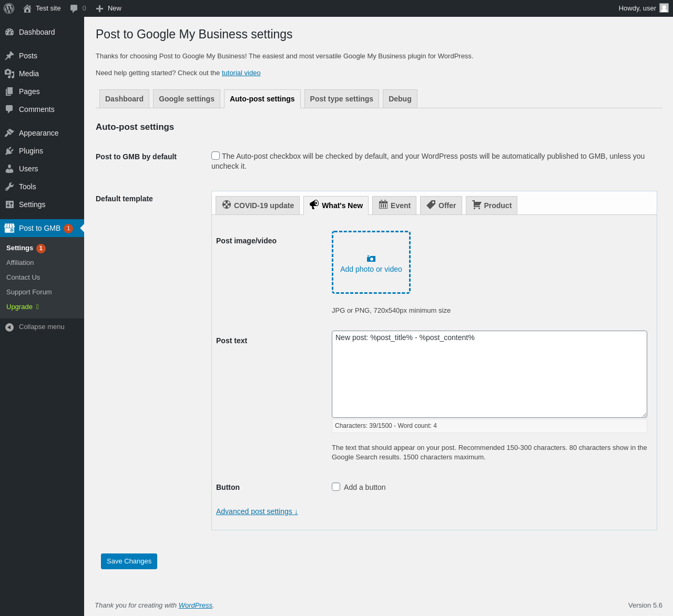Viewport: 673px width, 616px height.
Task: Click the Save Changes button
Action: pyautogui.click(x=129, y=561)
